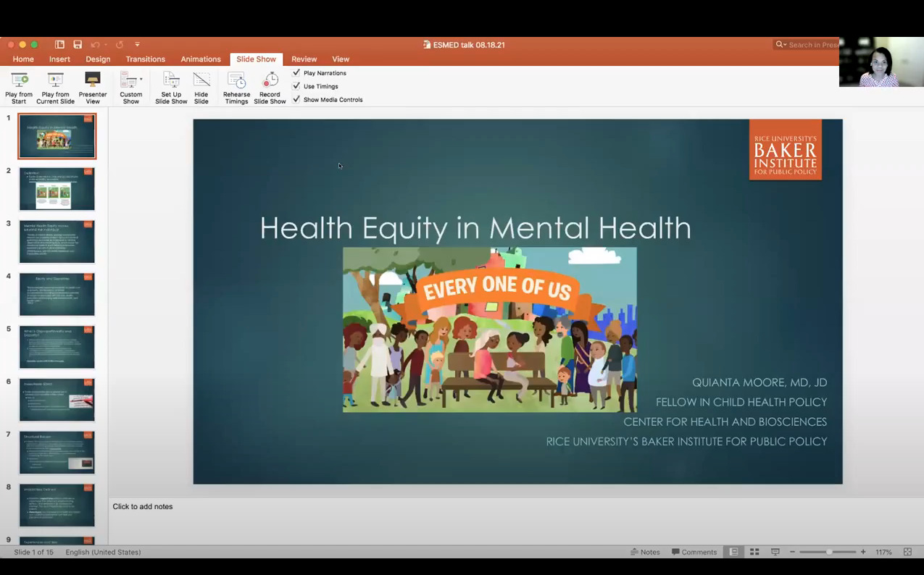Click the Health Equity in Mental Health title

point(475,228)
